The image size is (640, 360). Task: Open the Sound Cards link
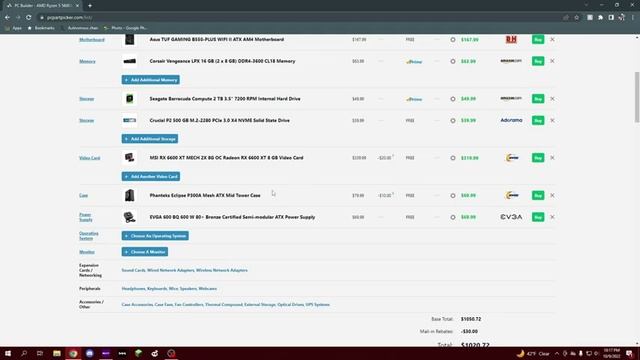(133, 270)
